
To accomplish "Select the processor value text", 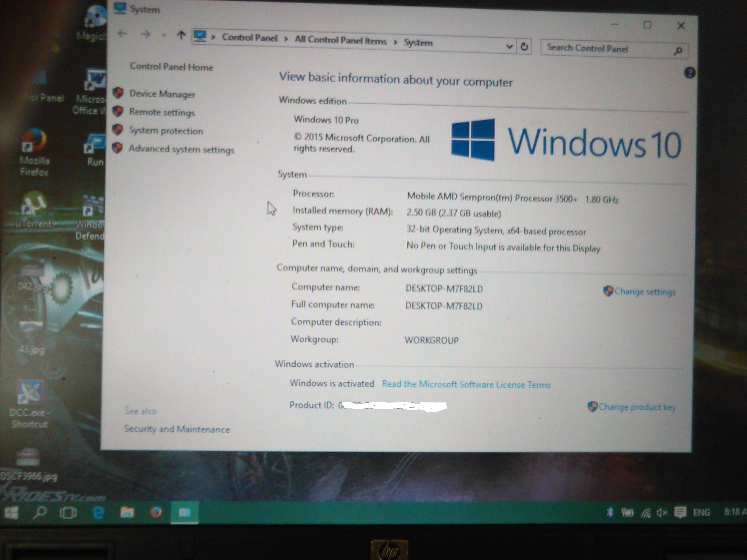I will tap(513, 198).
